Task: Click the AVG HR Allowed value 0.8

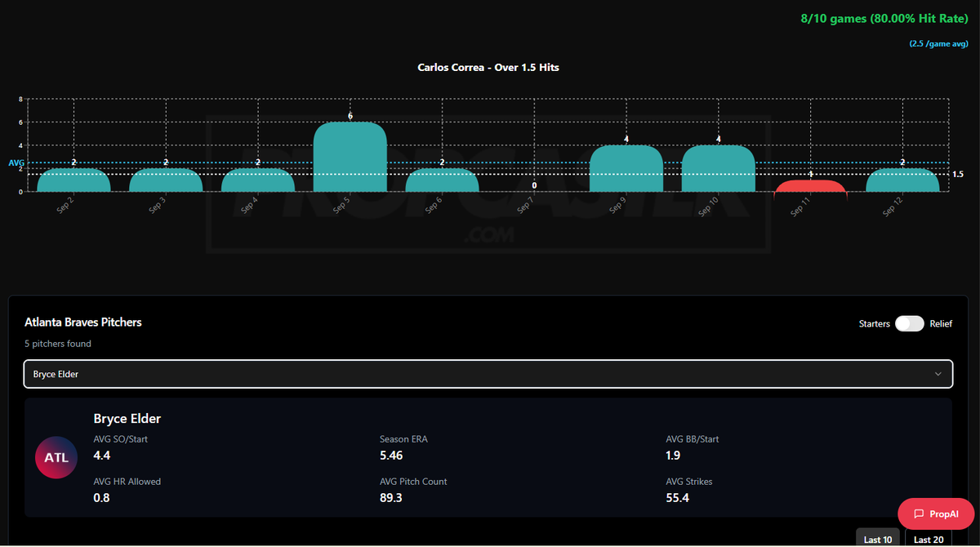Action: click(102, 497)
